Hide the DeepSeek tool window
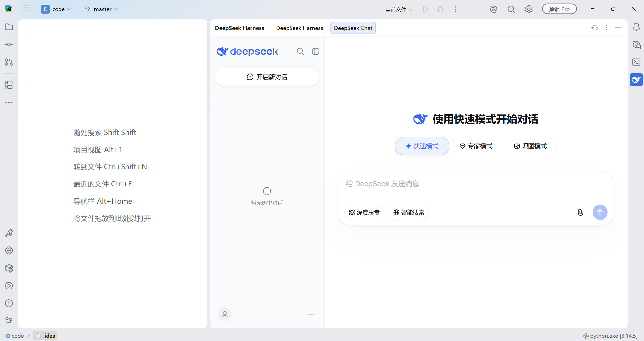The width and height of the screenshot is (644, 341). tap(618, 28)
